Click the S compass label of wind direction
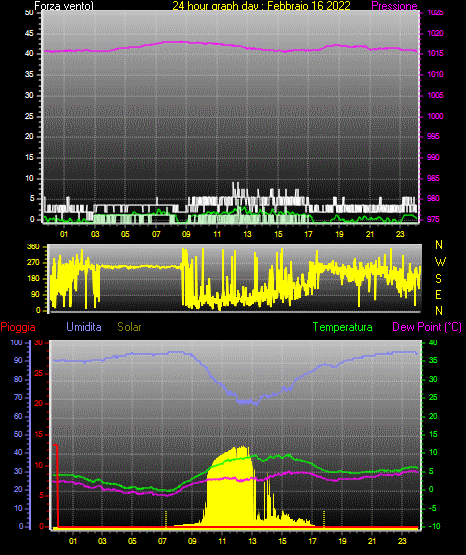This screenshot has height=555, width=466. coord(438,279)
